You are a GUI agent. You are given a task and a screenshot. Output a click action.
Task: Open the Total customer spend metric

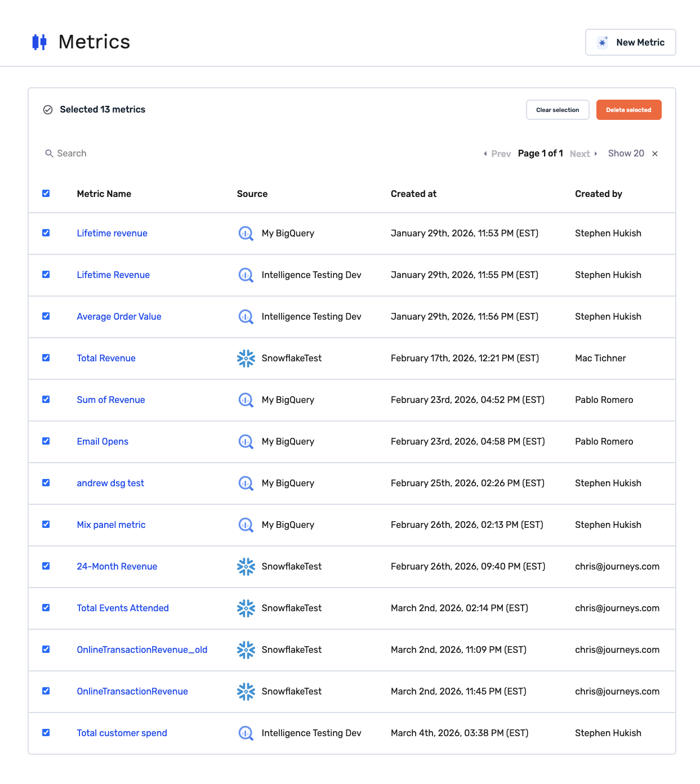tap(122, 733)
